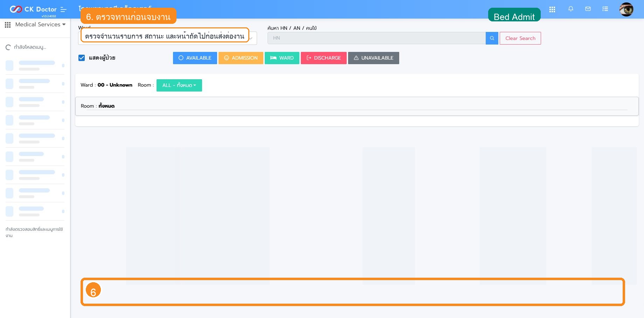The width and height of the screenshot is (644, 318).
Task: Filter beds by WARD status
Action: pos(282,58)
